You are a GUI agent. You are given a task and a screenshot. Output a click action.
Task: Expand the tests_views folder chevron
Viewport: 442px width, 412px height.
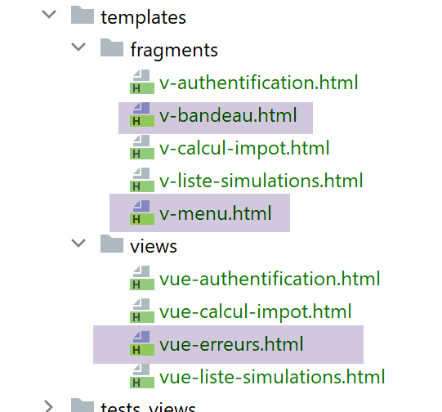(x=49, y=406)
